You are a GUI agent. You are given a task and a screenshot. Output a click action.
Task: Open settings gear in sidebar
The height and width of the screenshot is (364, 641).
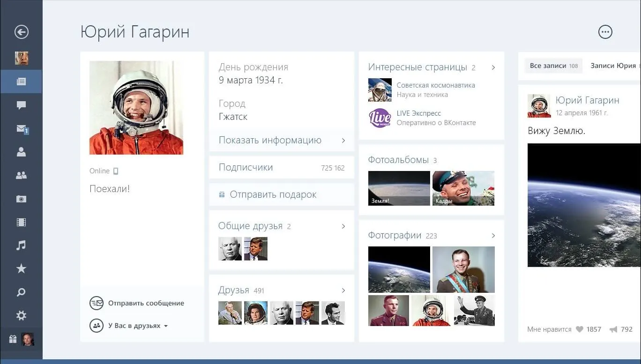[21, 316]
